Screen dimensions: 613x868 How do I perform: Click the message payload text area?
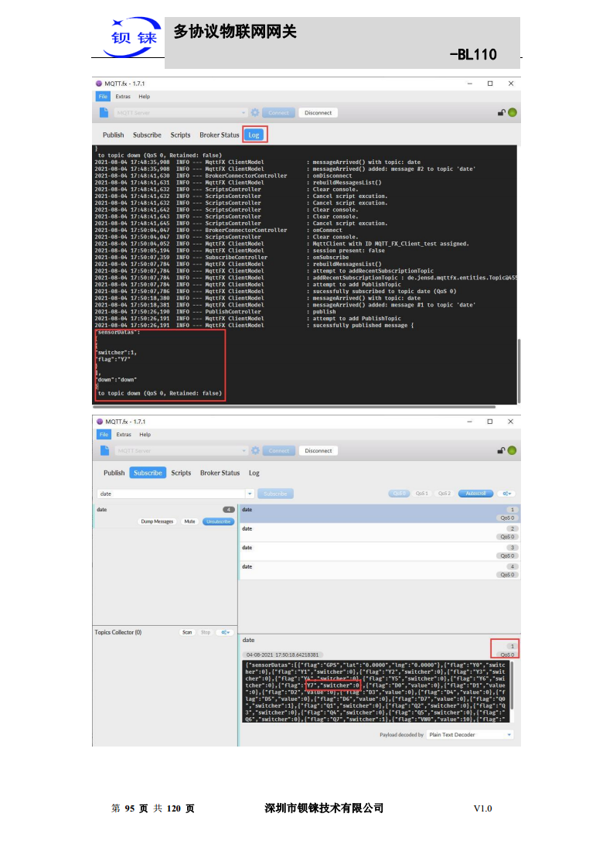tap(375, 692)
